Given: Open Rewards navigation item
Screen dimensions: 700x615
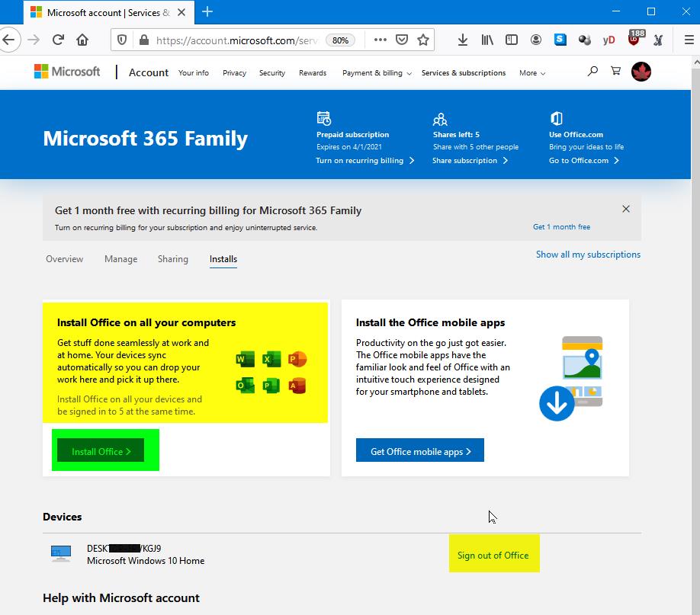Looking at the screenshot, I should (313, 72).
